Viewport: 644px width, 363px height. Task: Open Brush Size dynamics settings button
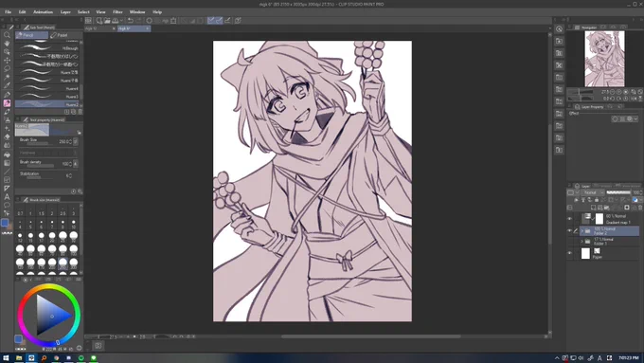coord(76,141)
